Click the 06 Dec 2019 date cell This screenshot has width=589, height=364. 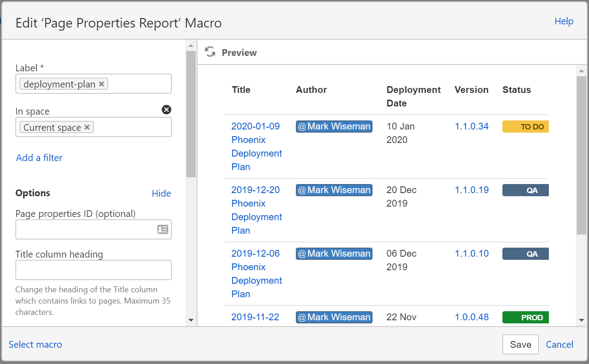point(401,260)
